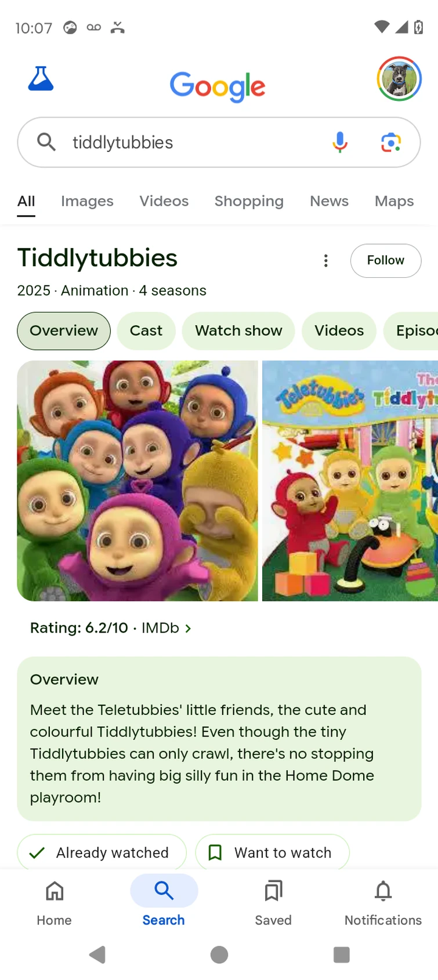Toggle the Already watched chip
Image resolution: width=438 pixels, height=980 pixels.
[102, 852]
